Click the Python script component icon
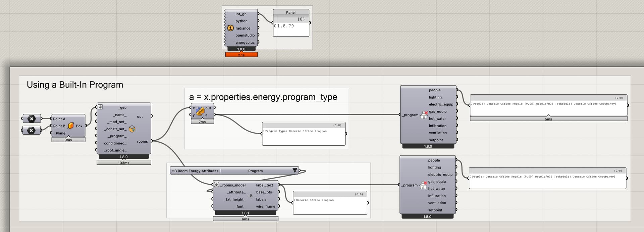The width and height of the screenshot is (644, 232). [x=200, y=111]
